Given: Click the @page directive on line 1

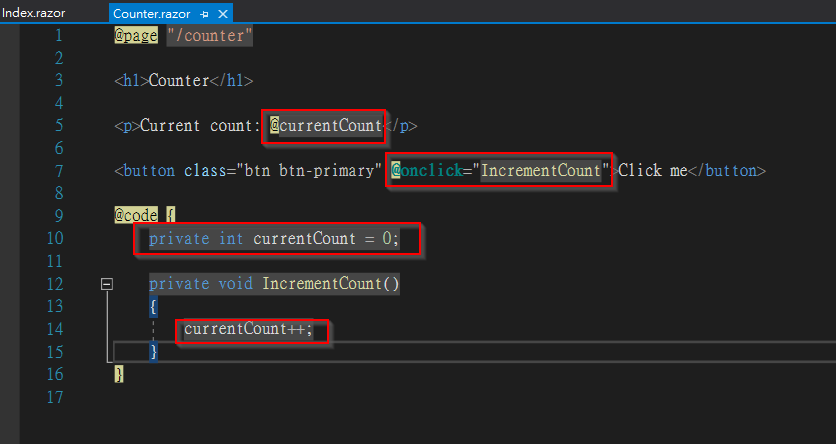Looking at the screenshot, I should tap(136, 36).
